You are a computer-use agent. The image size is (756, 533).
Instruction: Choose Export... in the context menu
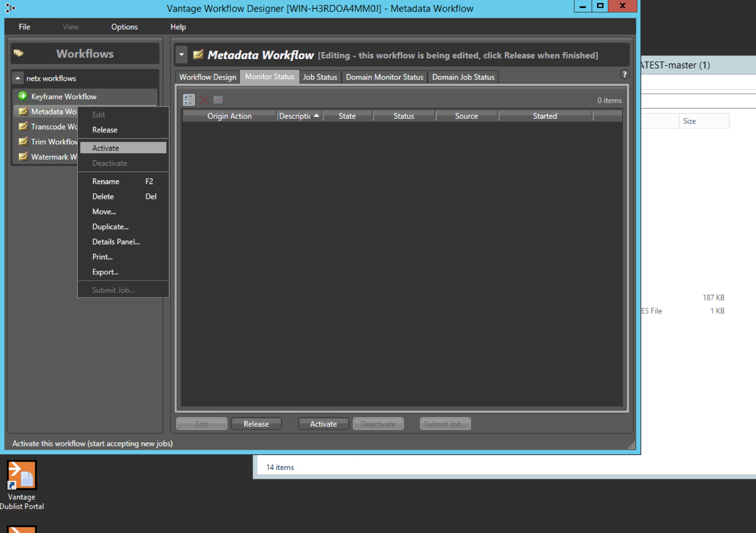123,272
